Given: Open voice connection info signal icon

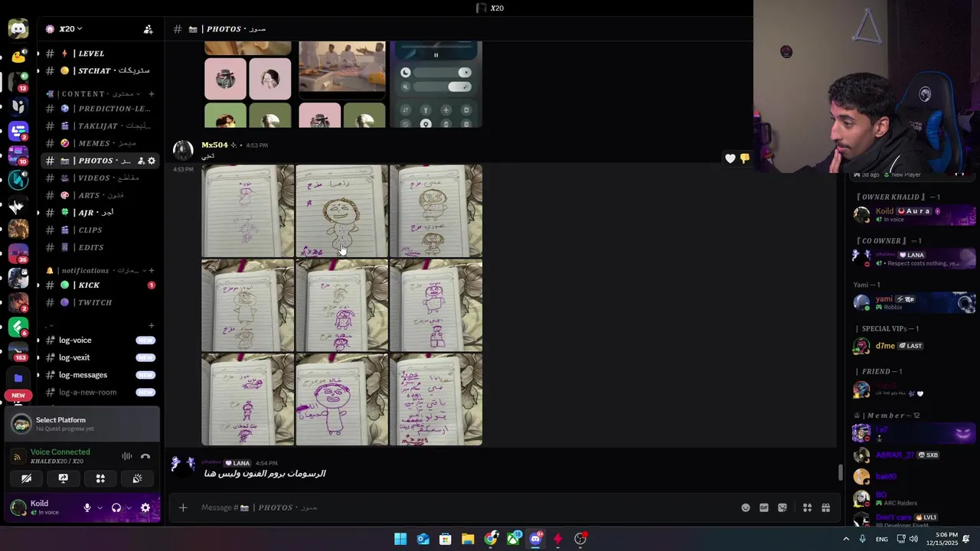Looking at the screenshot, I should [x=18, y=457].
